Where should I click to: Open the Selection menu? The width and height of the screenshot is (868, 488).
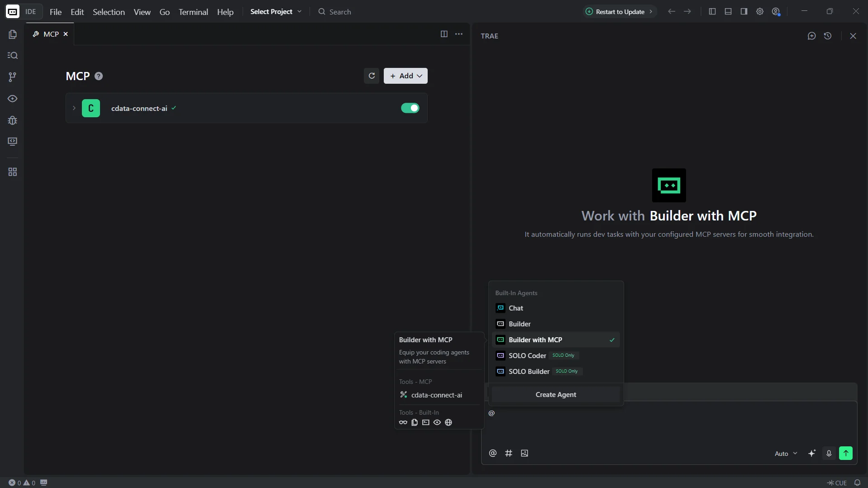[109, 12]
